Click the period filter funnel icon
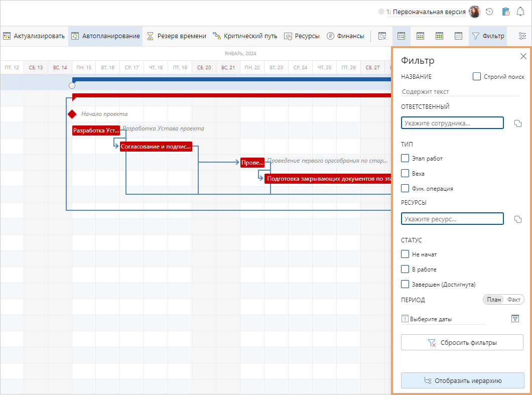This screenshot has height=395, width=532. (x=515, y=319)
